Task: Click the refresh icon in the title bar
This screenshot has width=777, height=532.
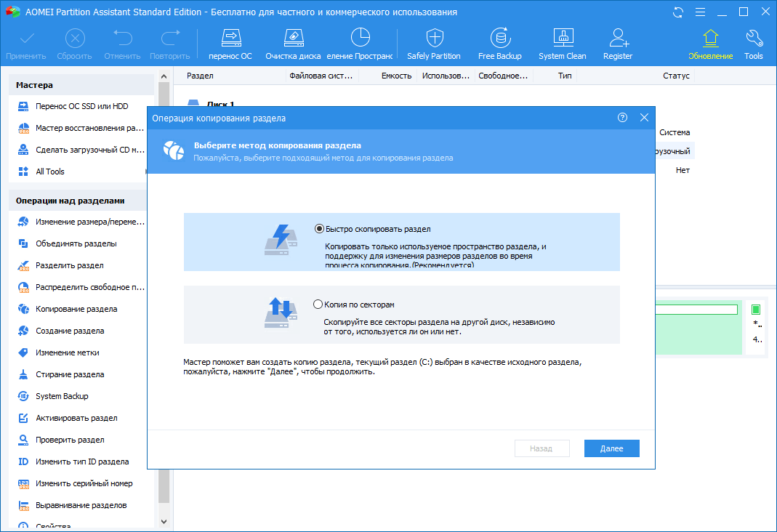Action: point(678,12)
